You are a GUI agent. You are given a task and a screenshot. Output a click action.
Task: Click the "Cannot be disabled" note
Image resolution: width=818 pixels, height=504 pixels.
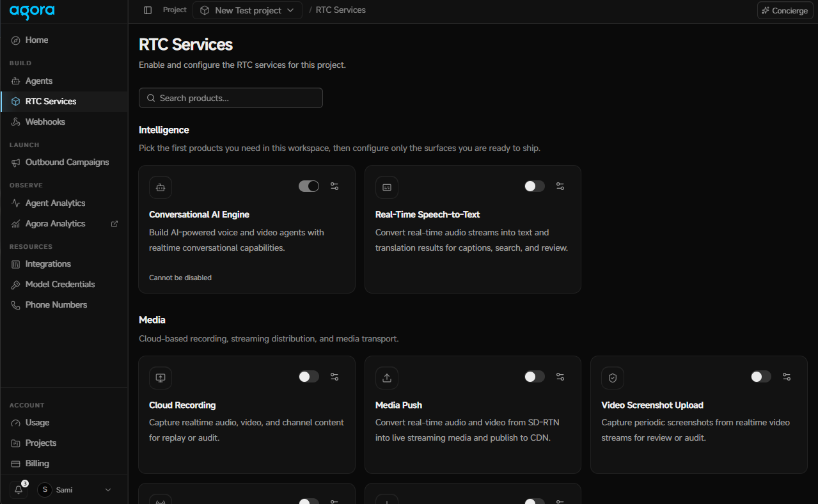coord(180,278)
